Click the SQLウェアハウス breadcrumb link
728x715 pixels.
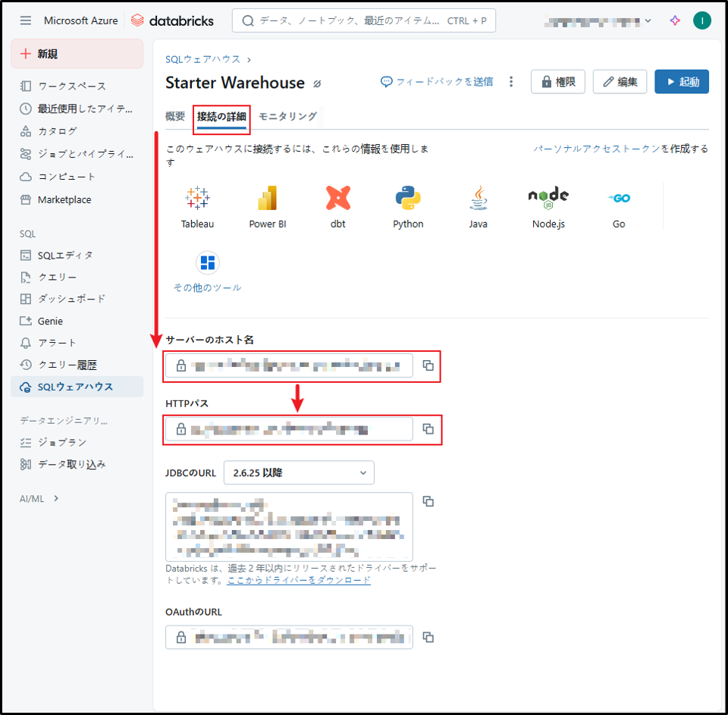[203, 59]
